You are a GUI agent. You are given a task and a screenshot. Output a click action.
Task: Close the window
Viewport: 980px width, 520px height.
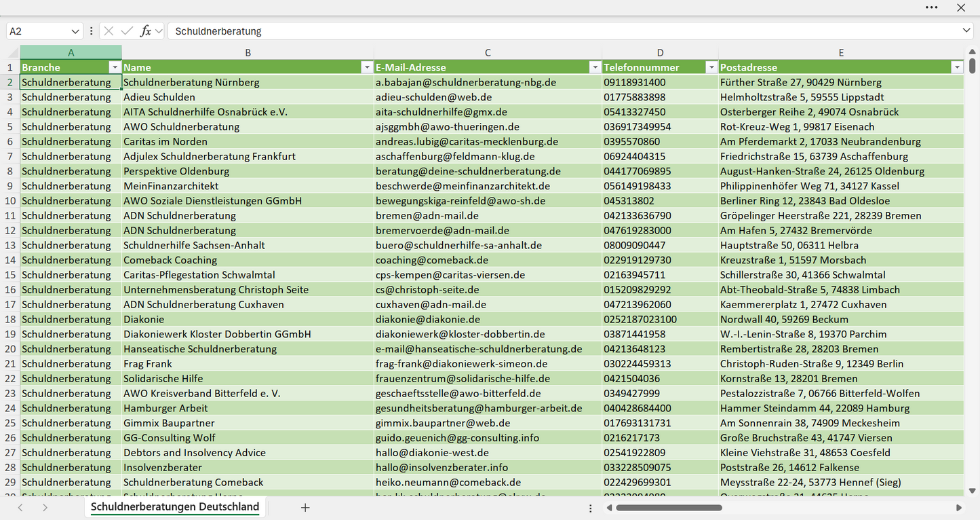coord(961,7)
